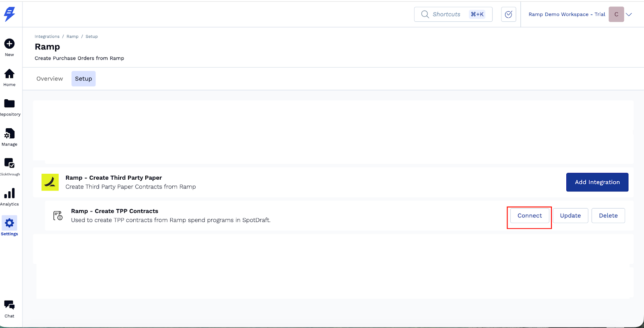Click the Update button
The width and height of the screenshot is (644, 328).
[x=570, y=215]
